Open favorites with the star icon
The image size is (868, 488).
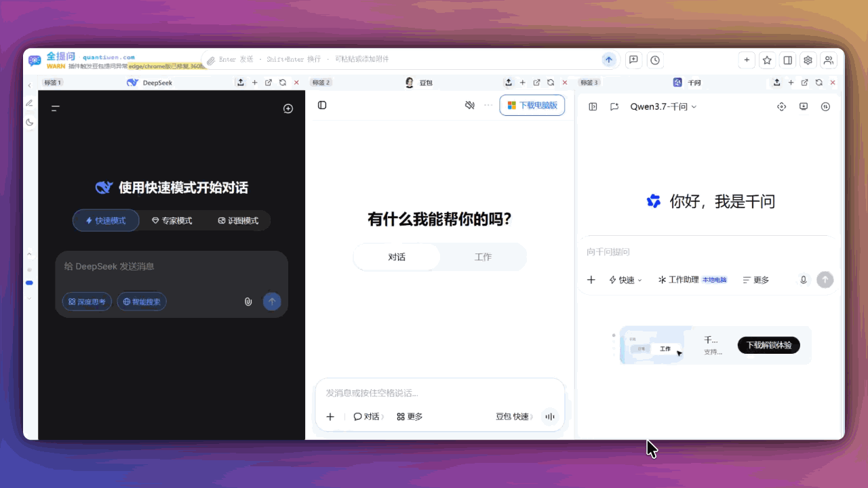click(767, 60)
